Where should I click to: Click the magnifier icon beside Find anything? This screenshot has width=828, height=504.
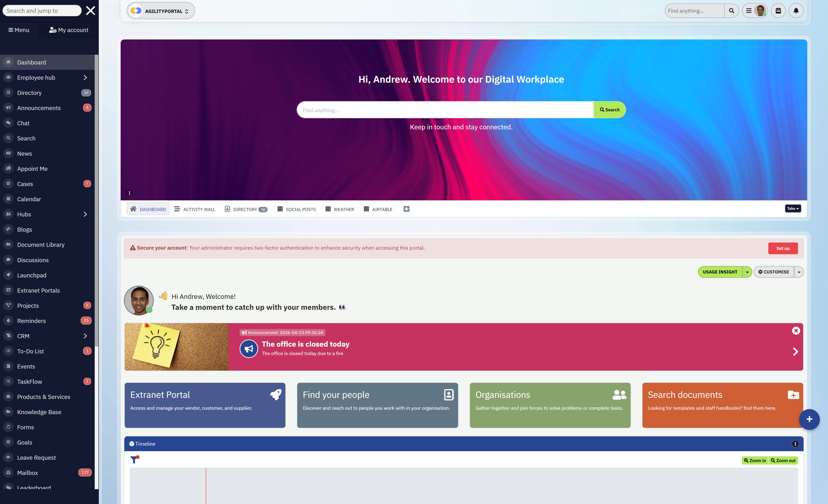tap(731, 11)
